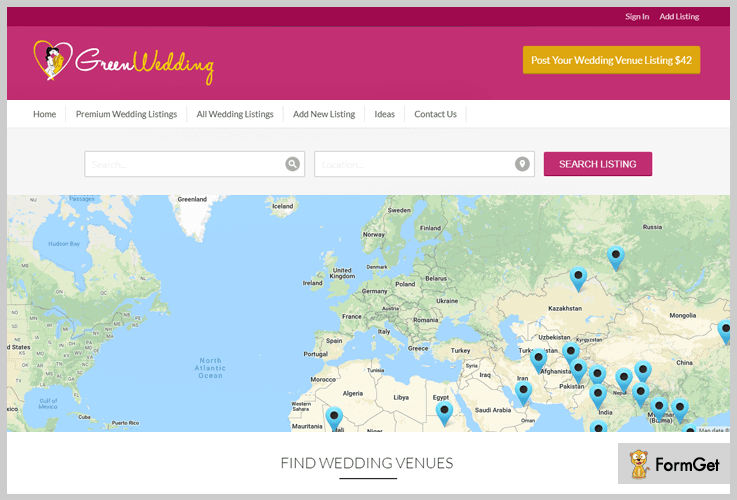Click the Hudson Bay map label
This screenshot has height=500, width=737.
[x=64, y=244]
